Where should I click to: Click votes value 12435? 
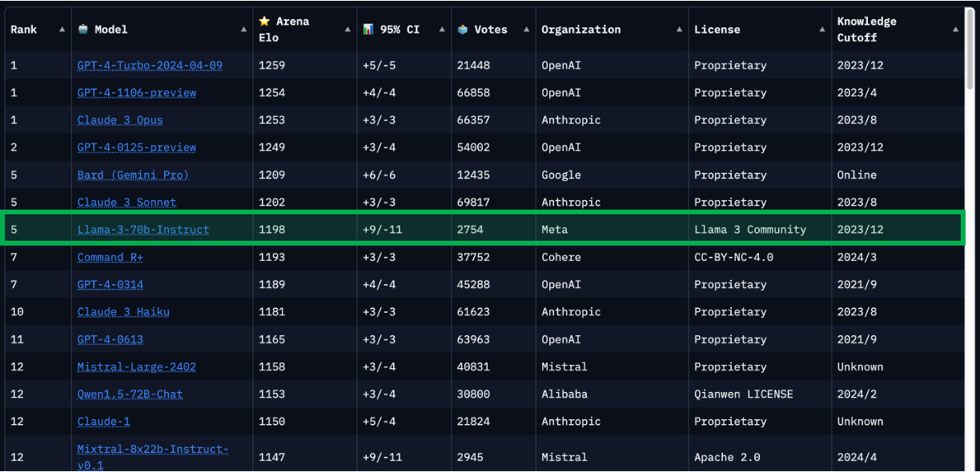tap(473, 174)
